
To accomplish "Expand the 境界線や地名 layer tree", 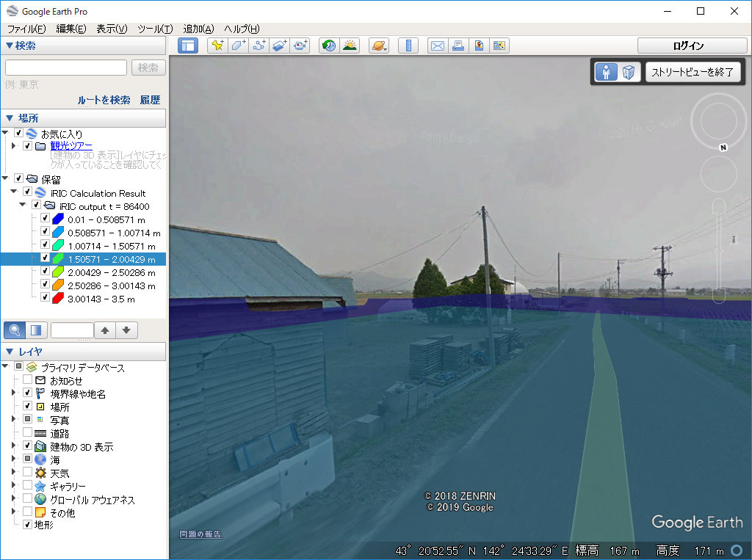I will (x=13, y=393).
